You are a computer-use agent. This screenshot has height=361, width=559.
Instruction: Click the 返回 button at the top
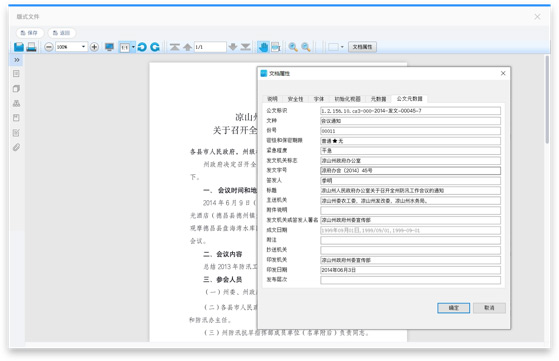click(62, 33)
